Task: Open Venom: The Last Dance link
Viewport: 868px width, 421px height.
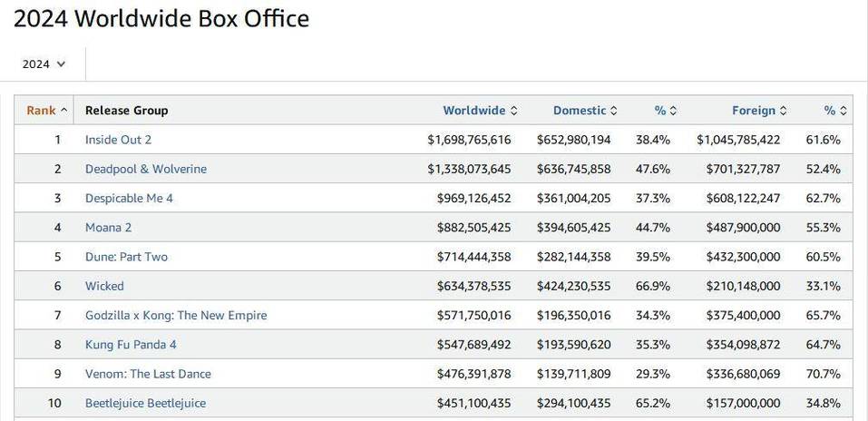Action: (x=148, y=374)
